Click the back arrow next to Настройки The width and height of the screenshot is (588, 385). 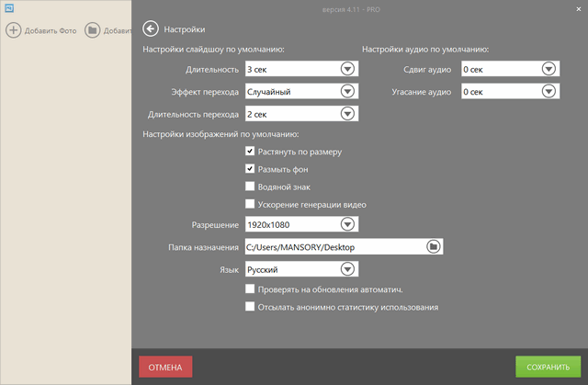(151, 29)
